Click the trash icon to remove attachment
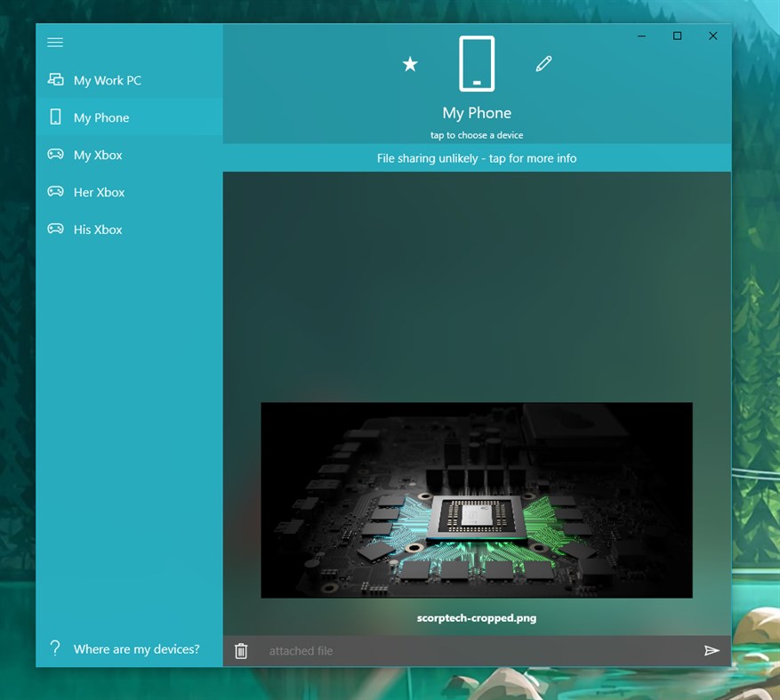 click(x=240, y=650)
